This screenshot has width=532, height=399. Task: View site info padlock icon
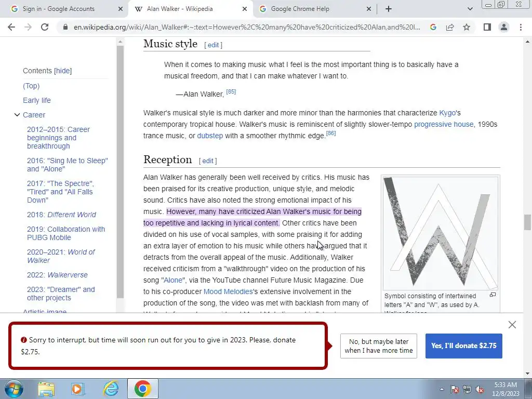pyautogui.click(x=65, y=27)
